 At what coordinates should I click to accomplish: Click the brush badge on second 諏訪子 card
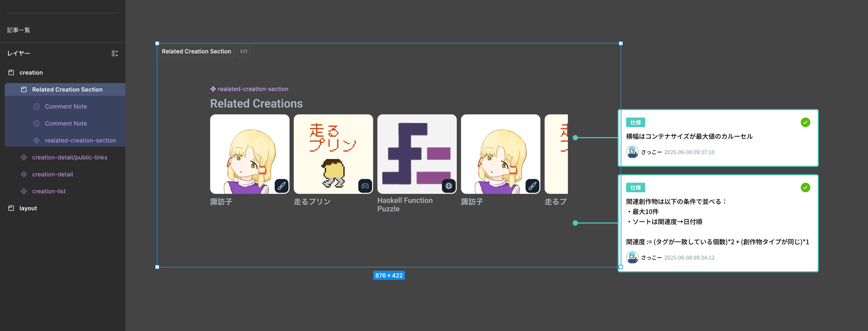[532, 186]
